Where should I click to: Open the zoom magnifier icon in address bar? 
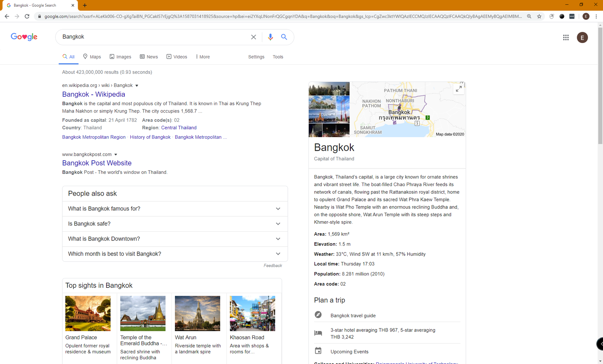[x=529, y=16]
